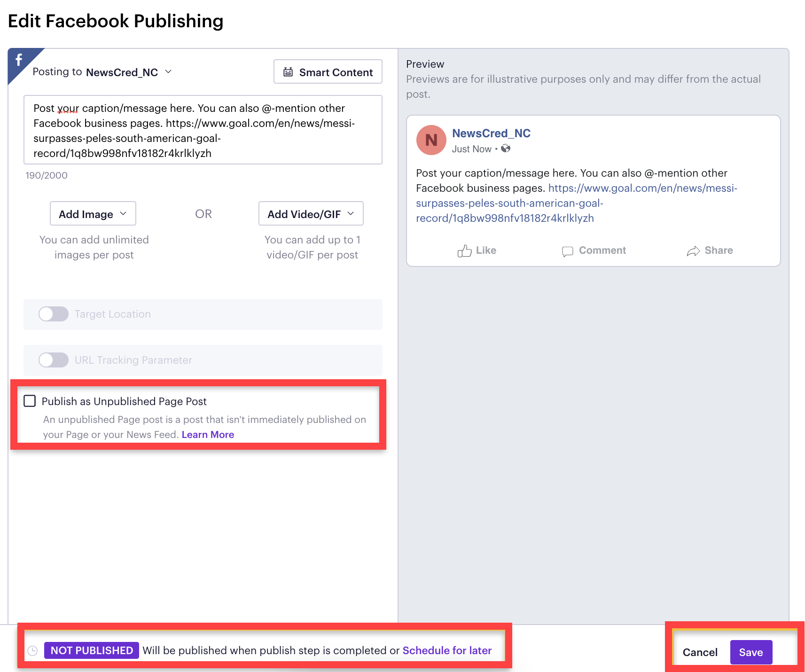Click the Like thumbs-up icon in the preview
805x672 pixels.
click(x=464, y=251)
